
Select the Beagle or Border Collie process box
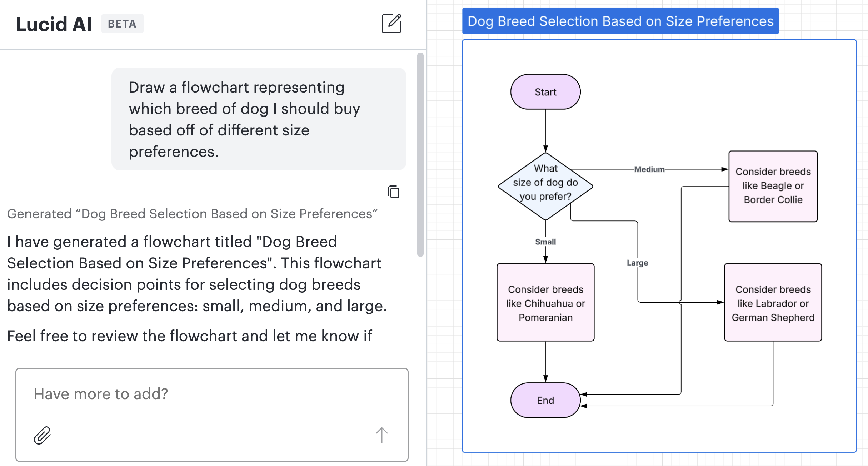[773, 185]
